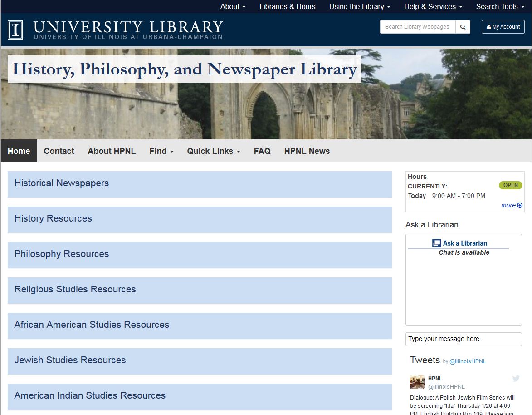Screen dimensions: 532x415
Task: Expand the Find dropdown in navigation
Action: 161,151
